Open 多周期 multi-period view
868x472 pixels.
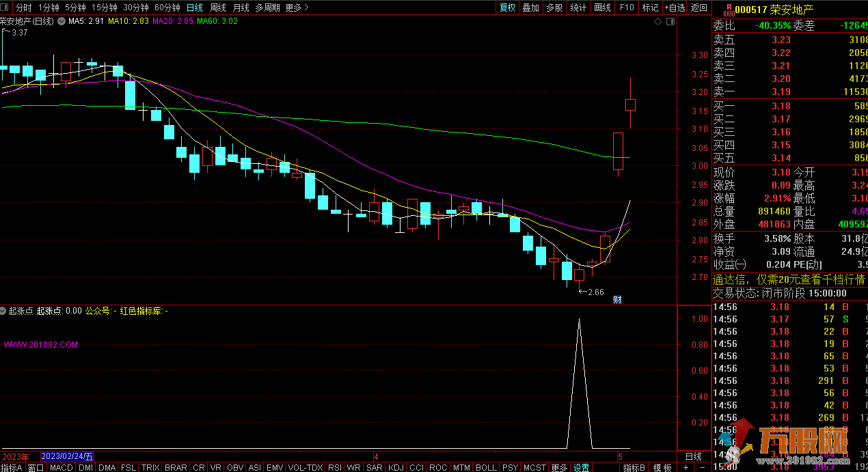[x=267, y=8]
